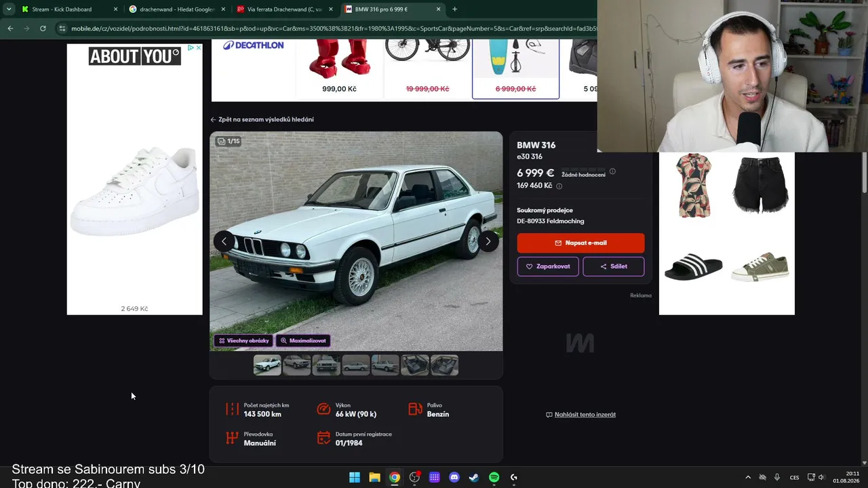868x488 pixels.
Task: Switch to the drachenwand Google search tab
Action: [176, 9]
